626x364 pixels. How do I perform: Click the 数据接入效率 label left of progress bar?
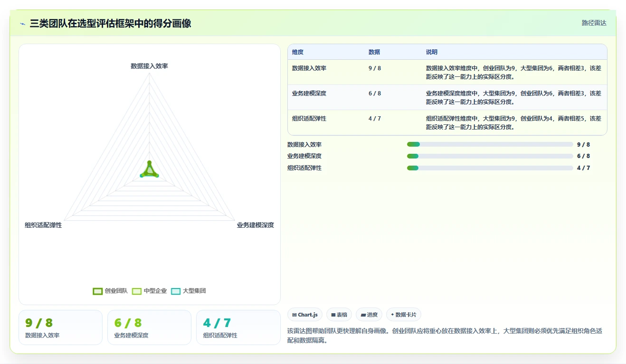tap(304, 145)
